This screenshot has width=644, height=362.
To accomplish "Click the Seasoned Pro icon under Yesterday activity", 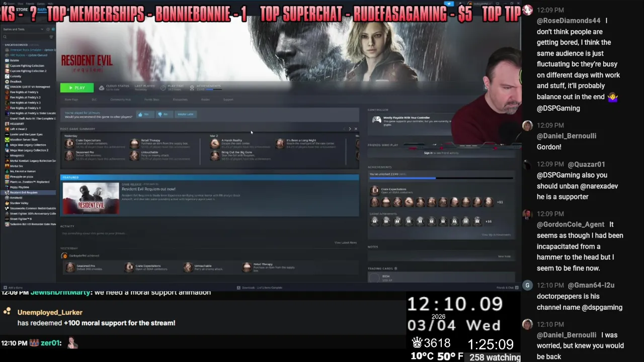I will 69,267.
